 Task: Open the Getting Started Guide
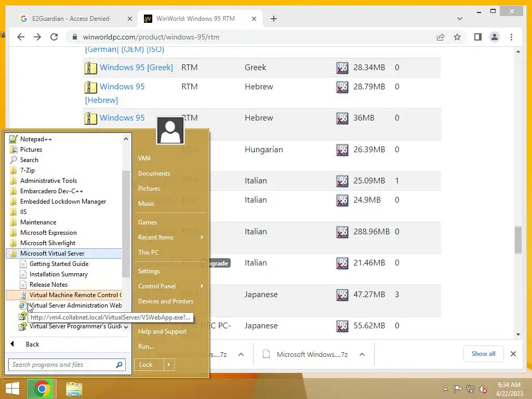tap(59, 263)
